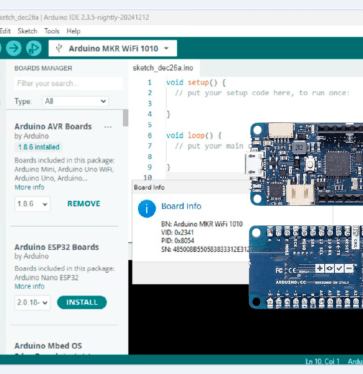The width and height of the screenshot is (363, 374).
Task: Click the 1.8.6 installed badge
Action: point(39,147)
